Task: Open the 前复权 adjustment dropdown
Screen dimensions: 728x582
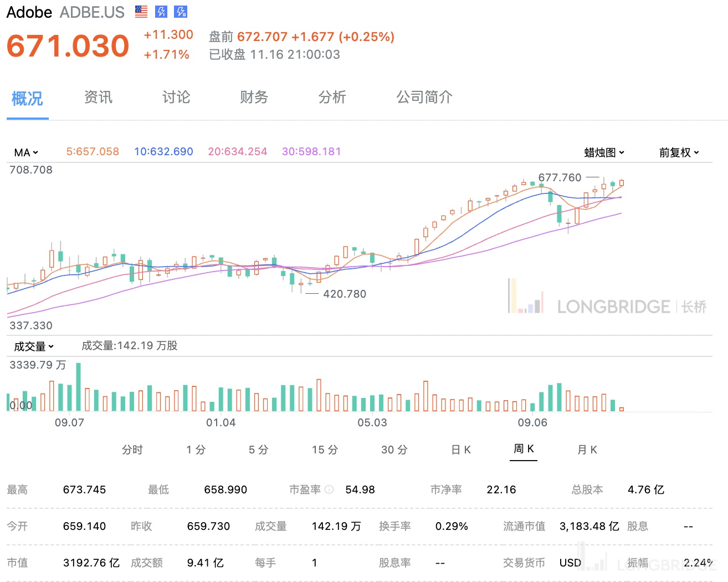Action: coord(679,152)
